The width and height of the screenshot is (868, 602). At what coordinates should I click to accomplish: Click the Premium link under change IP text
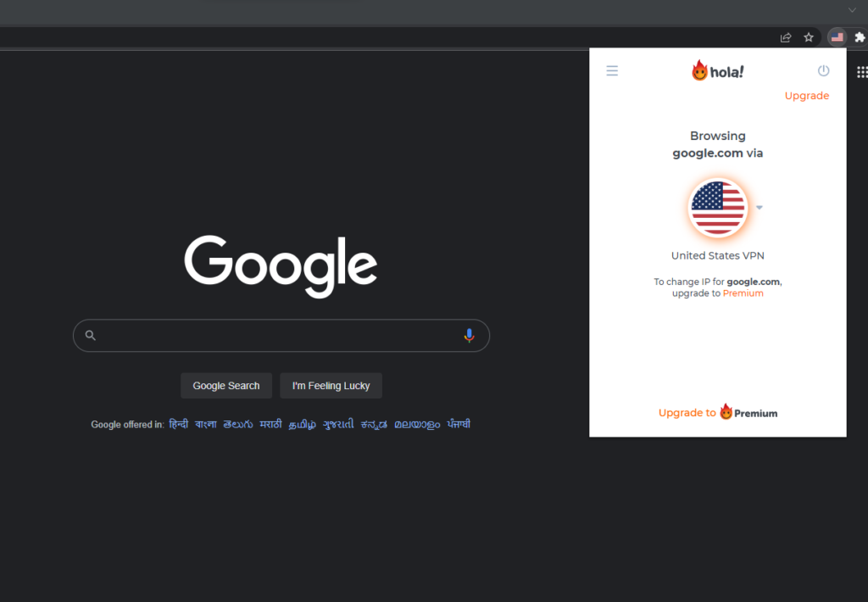tap(743, 293)
